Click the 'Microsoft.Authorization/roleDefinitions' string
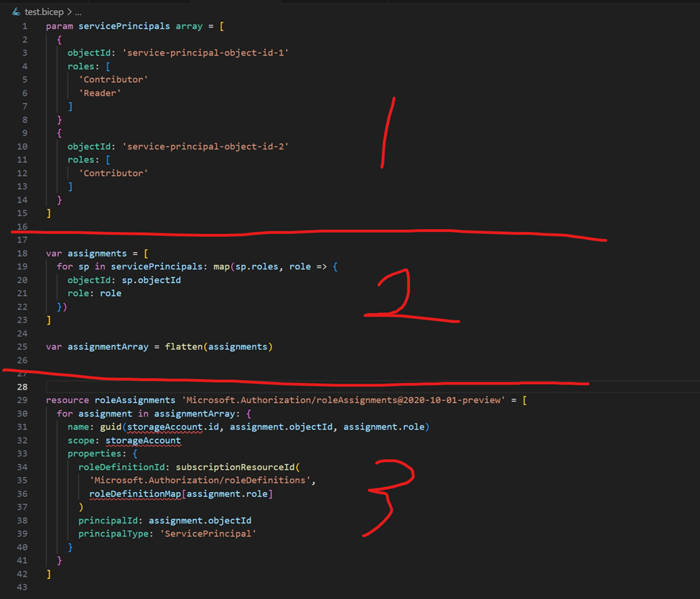700x599 pixels. [x=202, y=480]
